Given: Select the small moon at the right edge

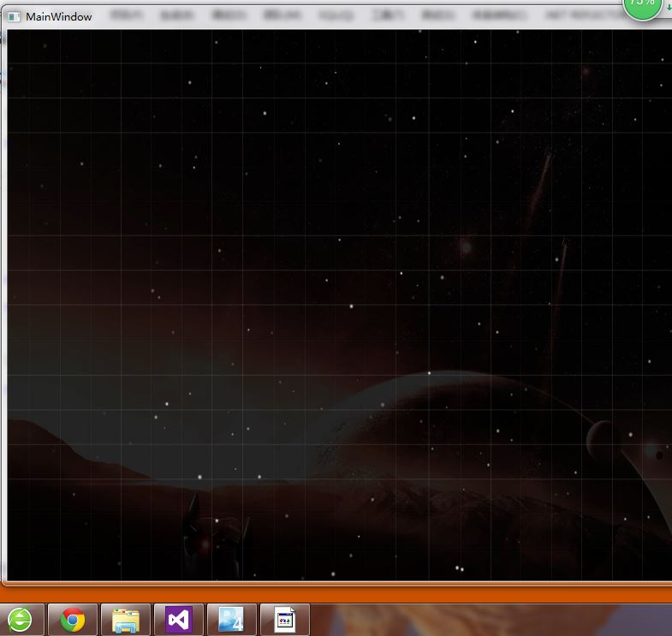Looking at the screenshot, I should (599, 439).
